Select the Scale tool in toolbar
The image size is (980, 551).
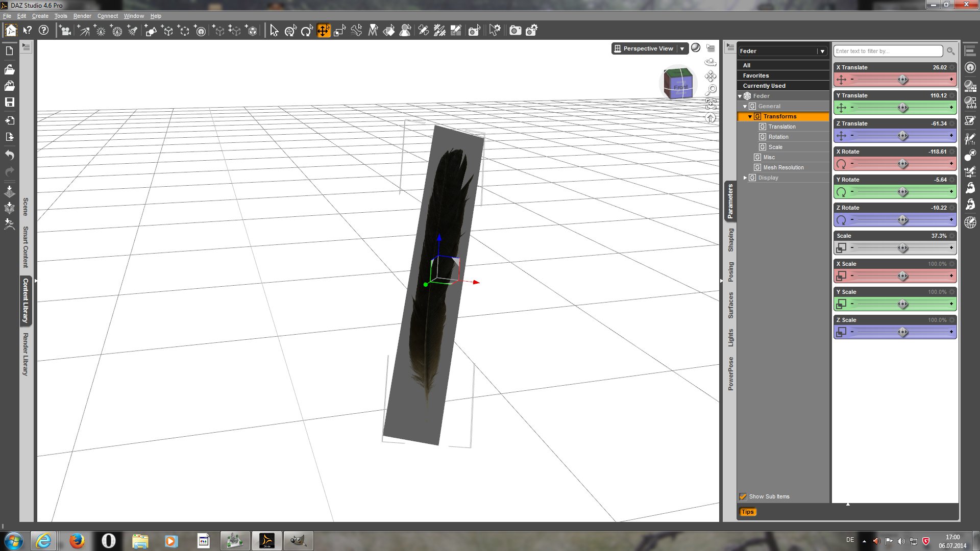coord(339,31)
